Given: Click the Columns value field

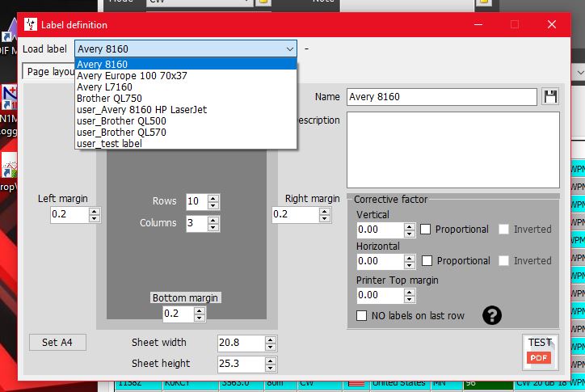Looking at the screenshot, I should tap(197, 223).
